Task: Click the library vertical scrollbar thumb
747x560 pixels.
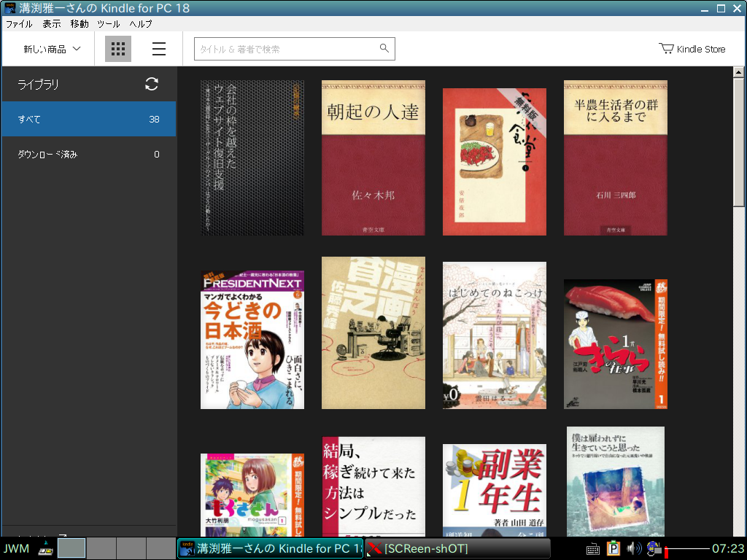Action: coord(738,141)
